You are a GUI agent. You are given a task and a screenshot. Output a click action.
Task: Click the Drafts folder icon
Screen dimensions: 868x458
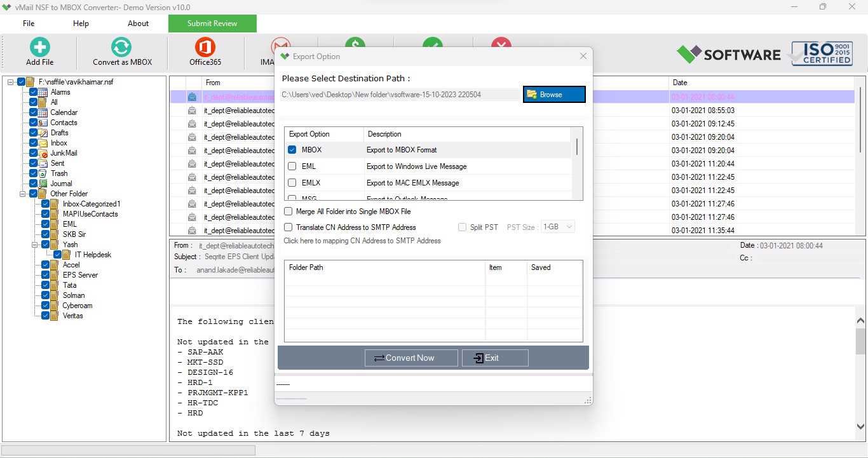(x=43, y=133)
